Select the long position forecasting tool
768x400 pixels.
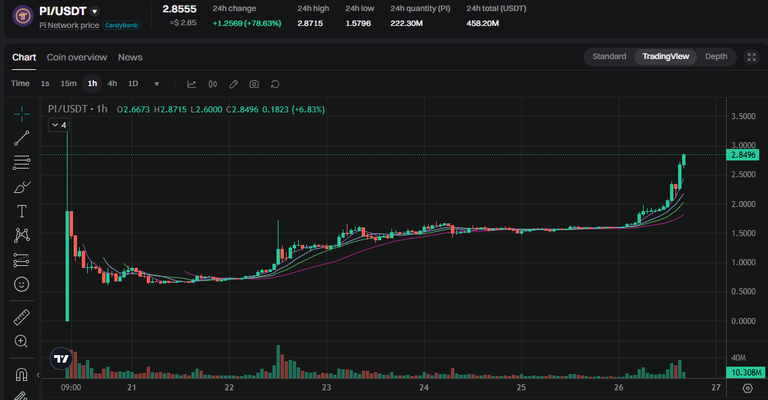point(22,259)
